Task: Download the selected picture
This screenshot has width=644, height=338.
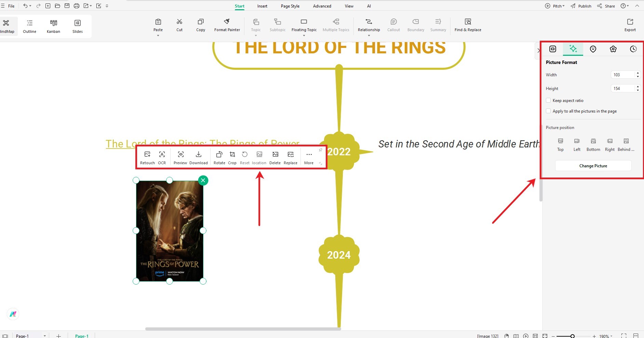Action: click(199, 158)
